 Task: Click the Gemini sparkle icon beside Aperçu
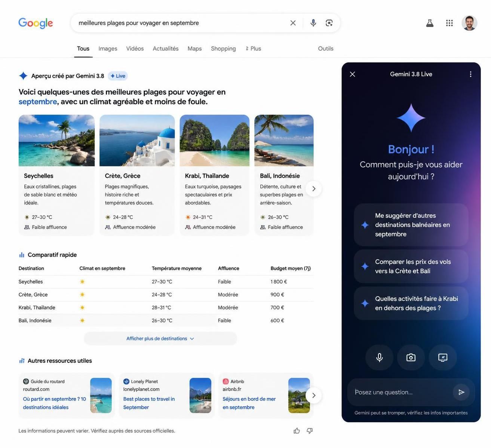(23, 76)
